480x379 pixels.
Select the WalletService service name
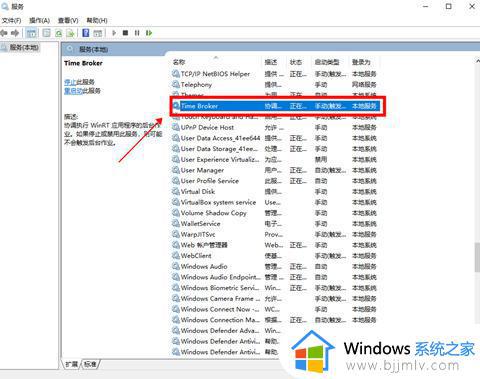coord(200,224)
